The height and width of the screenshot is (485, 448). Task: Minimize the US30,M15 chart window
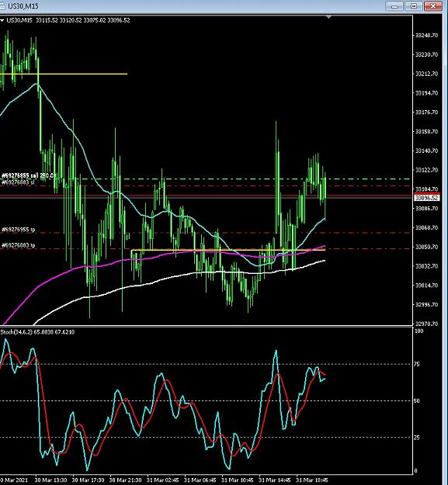(x=394, y=6)
